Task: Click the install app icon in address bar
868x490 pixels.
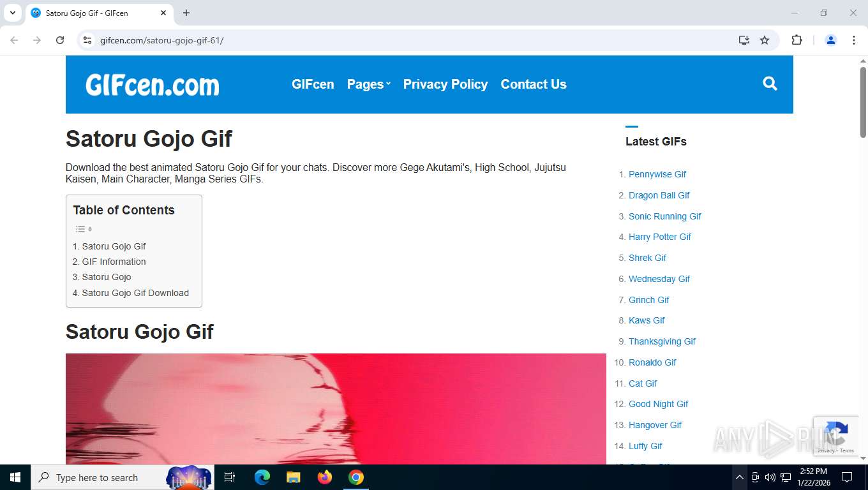Action: (744, 40)
